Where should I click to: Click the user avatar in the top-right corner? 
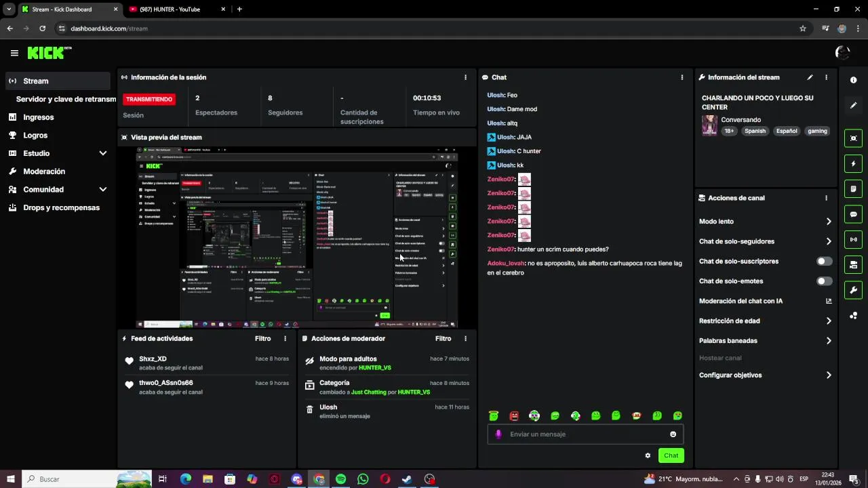[842, 52]
